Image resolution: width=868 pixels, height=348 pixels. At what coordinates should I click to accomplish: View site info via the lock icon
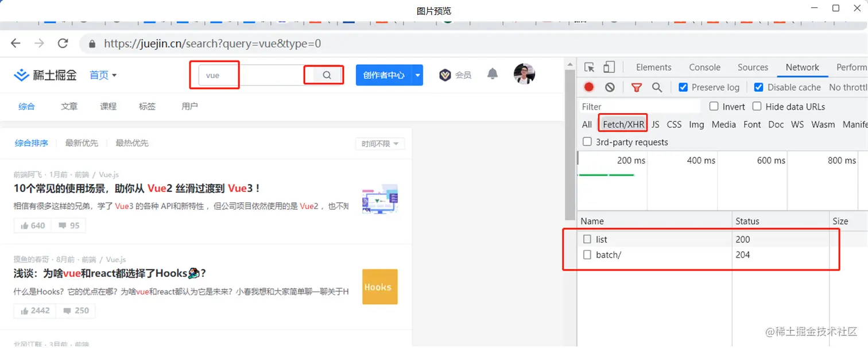pyautogui.click(x=91, y=44)
